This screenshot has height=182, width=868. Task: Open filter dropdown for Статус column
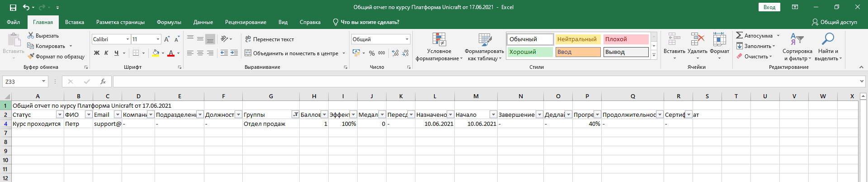(59, 115)
